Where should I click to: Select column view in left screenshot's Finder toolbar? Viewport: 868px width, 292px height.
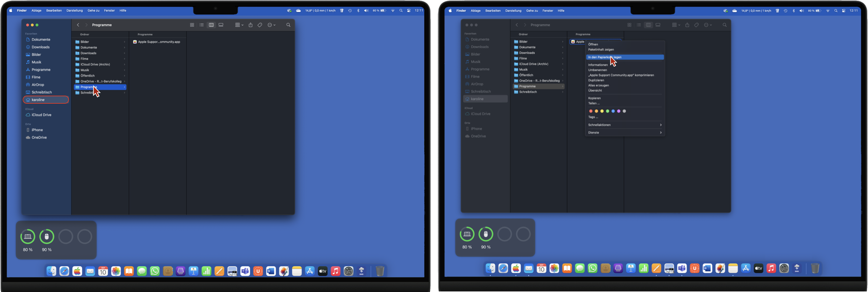(211, 25)
